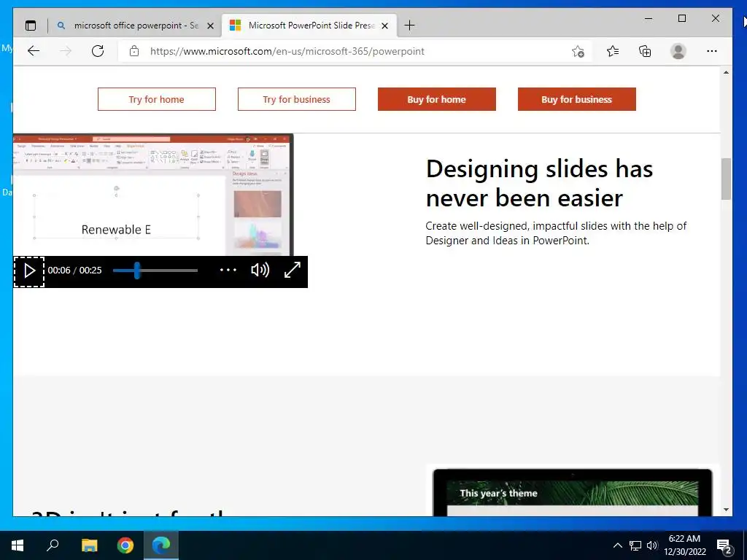747x560 pixels.
Task: Click the This year's theme tablet image
Action: (572, 492)
